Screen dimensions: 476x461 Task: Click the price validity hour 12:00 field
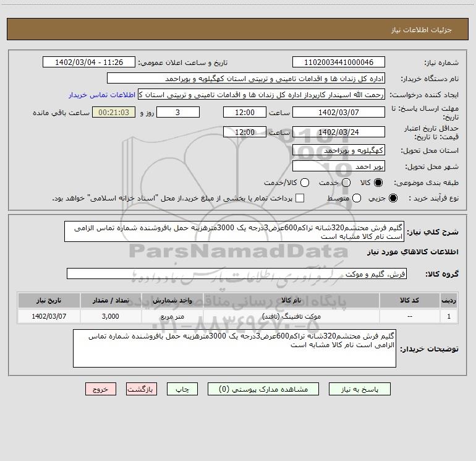pyautogui.click(x=244, y=132)
